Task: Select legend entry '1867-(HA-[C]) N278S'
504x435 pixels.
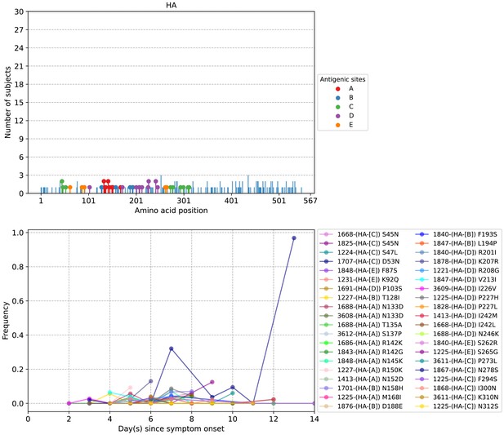Action: 457,371
